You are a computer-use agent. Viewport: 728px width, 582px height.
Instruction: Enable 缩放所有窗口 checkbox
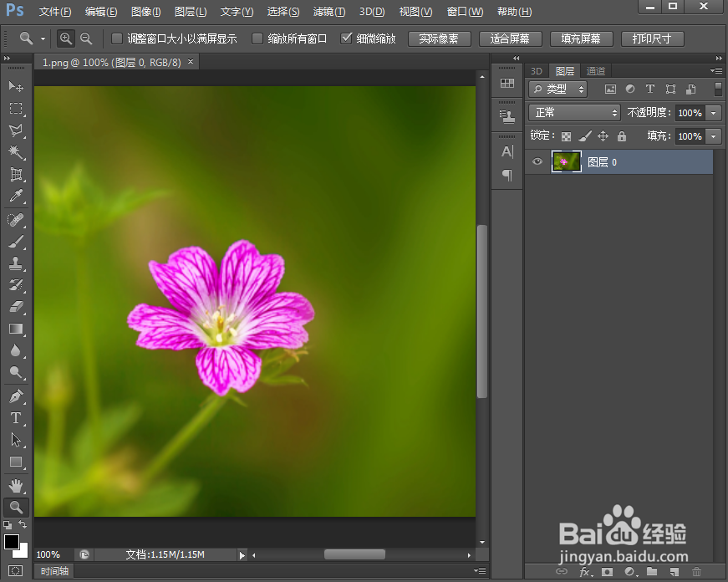(257, 38)
